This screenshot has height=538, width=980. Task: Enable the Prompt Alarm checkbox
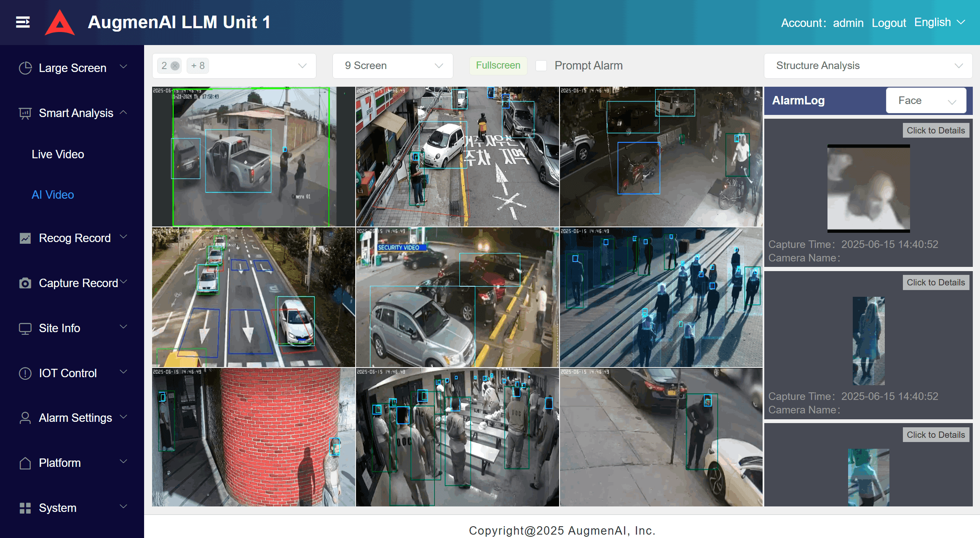click(541, 66)
